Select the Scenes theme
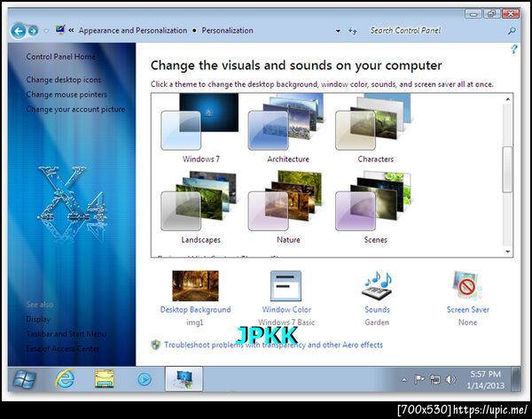This screenshot has width=532, height=419. pyautogui.click(x=375, y=208)
